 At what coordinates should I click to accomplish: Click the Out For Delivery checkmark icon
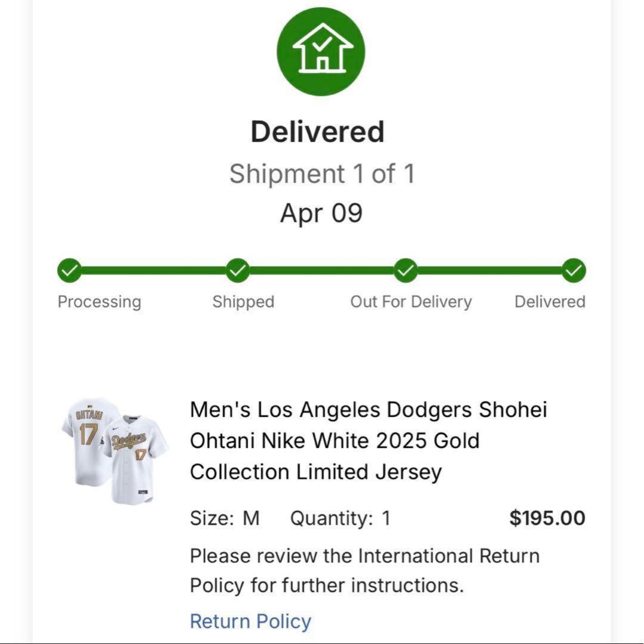click(406, 271)
